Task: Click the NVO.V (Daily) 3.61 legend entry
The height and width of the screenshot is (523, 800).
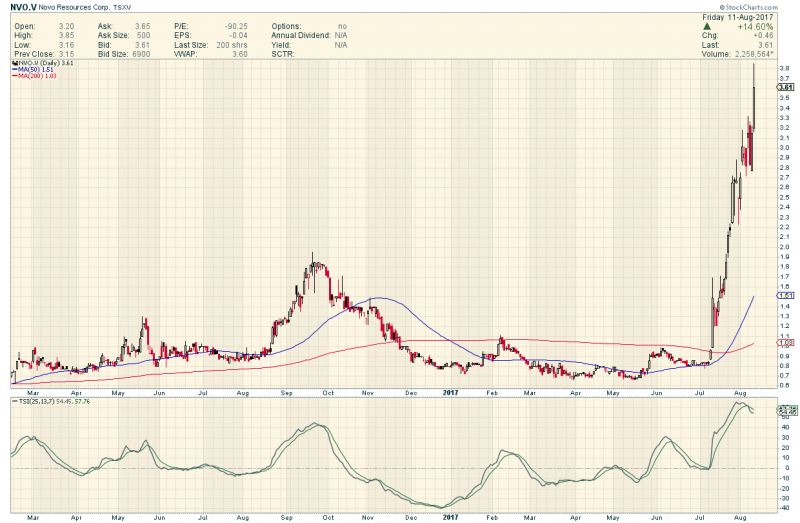Action: [46, 63]
